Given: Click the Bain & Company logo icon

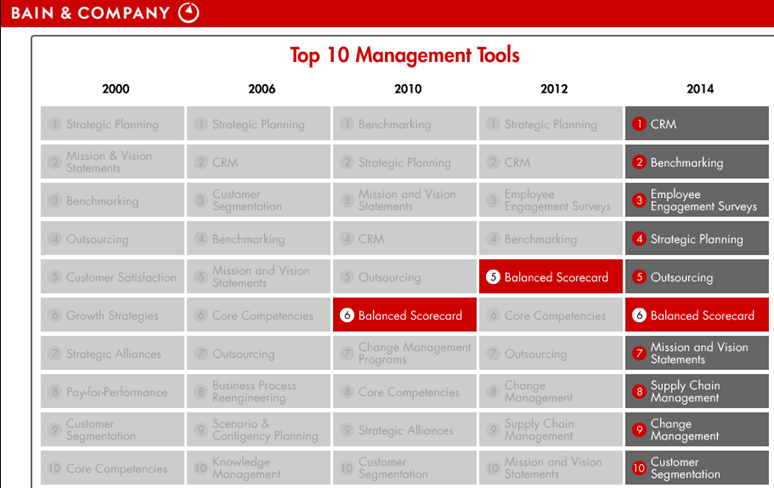Looking at the screenshot, I should (x=189, y=13).
